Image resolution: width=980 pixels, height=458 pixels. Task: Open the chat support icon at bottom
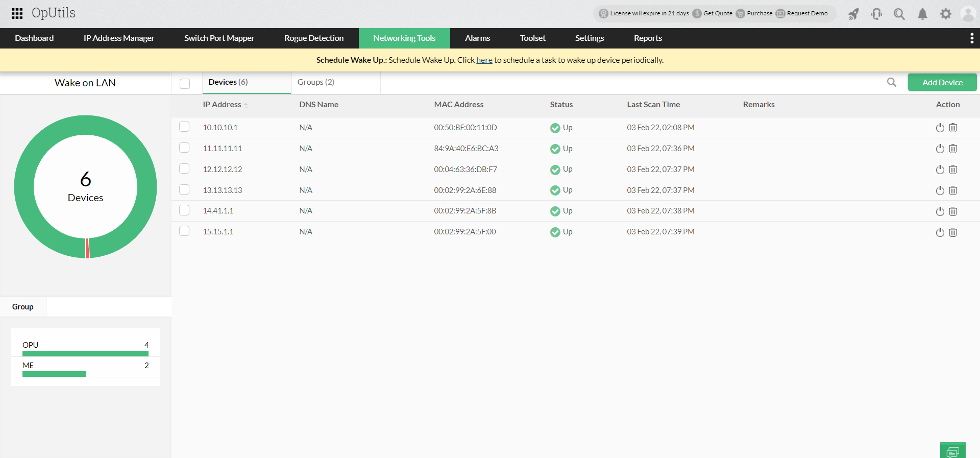(x=952, y=451)
